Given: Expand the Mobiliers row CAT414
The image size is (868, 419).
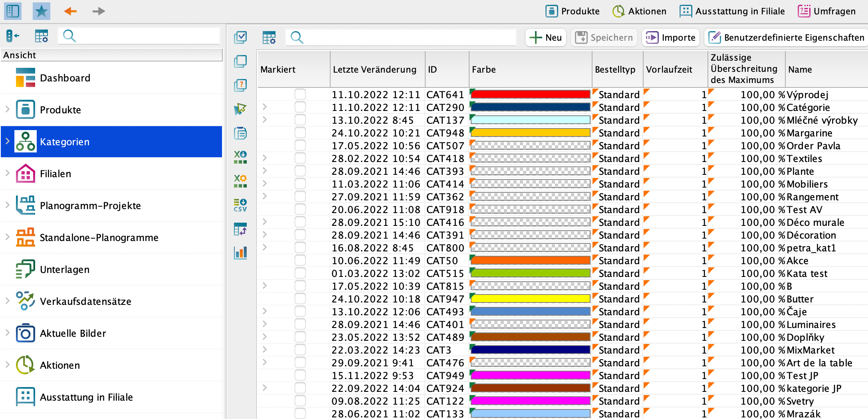Looking at the screenshot, I should (264, 184).
